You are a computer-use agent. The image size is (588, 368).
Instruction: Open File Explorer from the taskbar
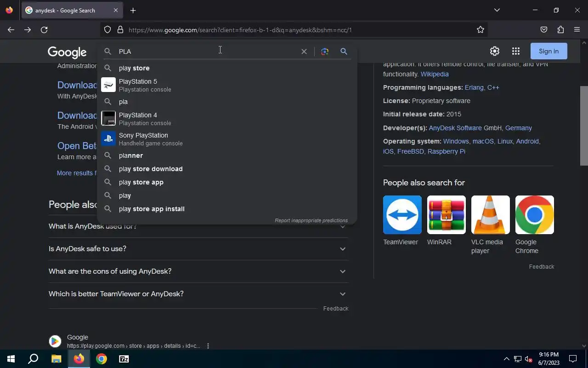click(x=56, y=359)
